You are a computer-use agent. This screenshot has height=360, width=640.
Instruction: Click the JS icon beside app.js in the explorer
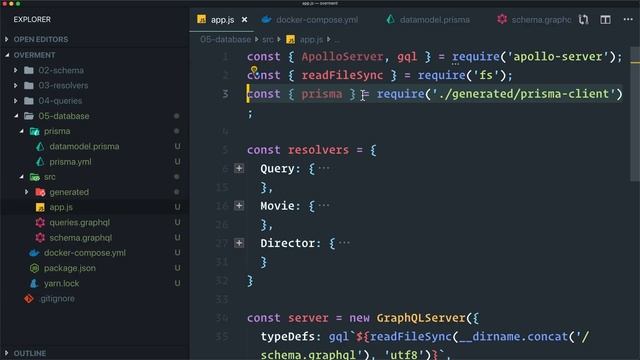(40, 207)
